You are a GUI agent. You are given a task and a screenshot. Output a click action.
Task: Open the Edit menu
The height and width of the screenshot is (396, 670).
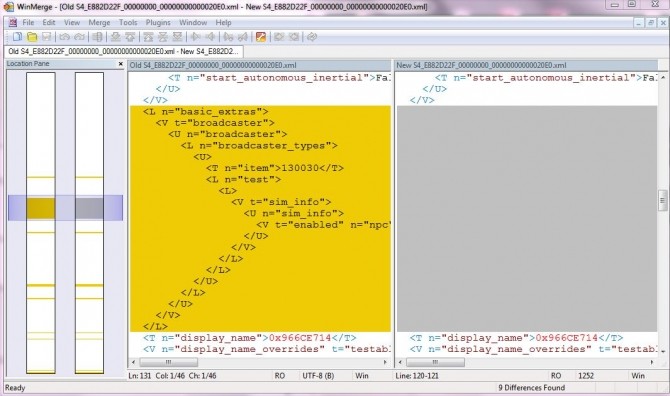click(x=49, y=22)
